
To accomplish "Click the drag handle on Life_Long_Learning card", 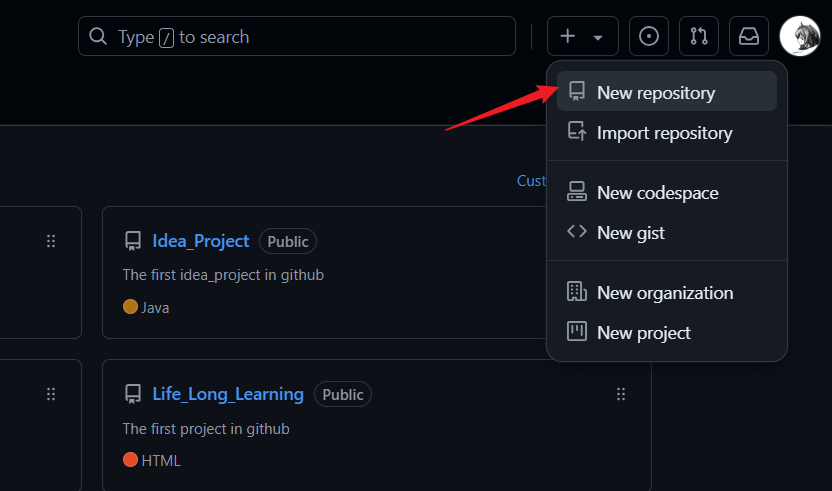I will [621, 394].
